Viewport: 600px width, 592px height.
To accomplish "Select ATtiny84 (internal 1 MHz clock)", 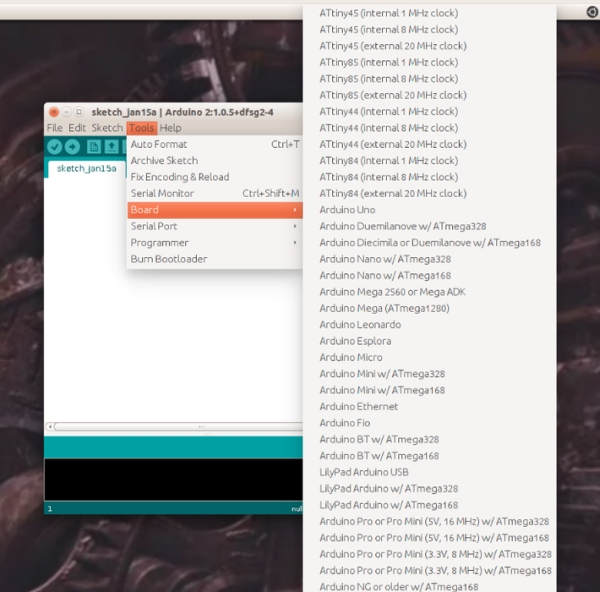I will pyautogui.click(x=430, y=161).
